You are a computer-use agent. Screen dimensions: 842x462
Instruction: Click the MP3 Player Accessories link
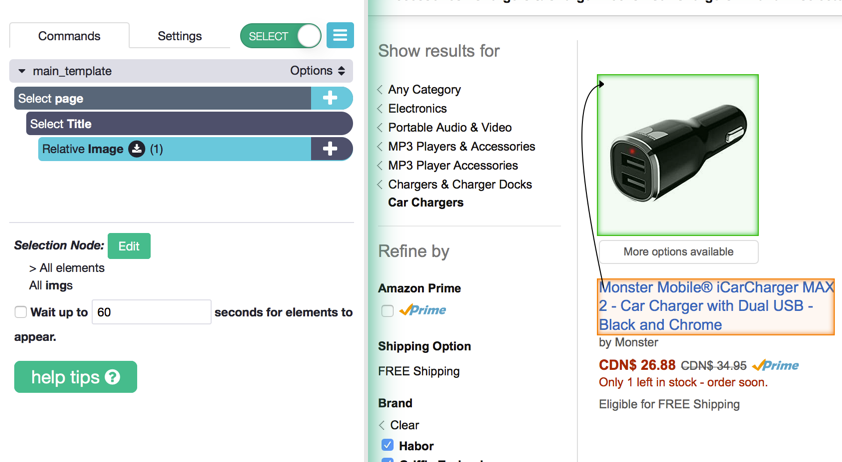click(x=453, y=165)
